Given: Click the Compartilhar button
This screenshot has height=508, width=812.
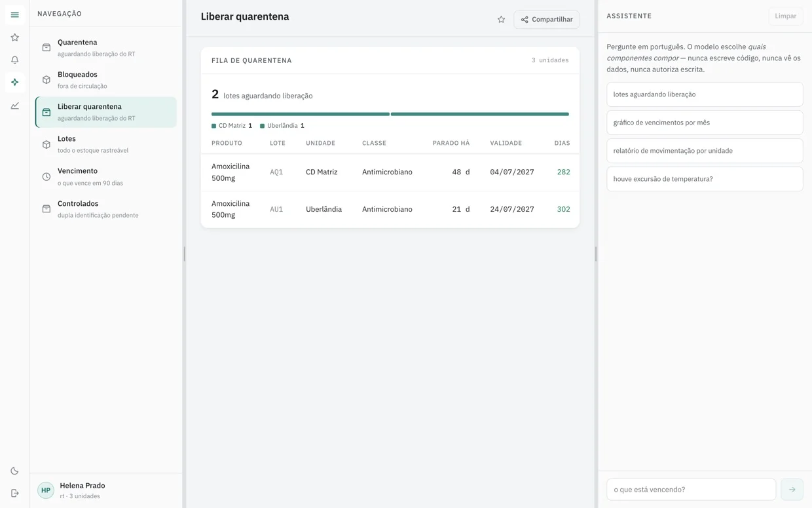Looking at the screenshot, I should tap(547, 20).
